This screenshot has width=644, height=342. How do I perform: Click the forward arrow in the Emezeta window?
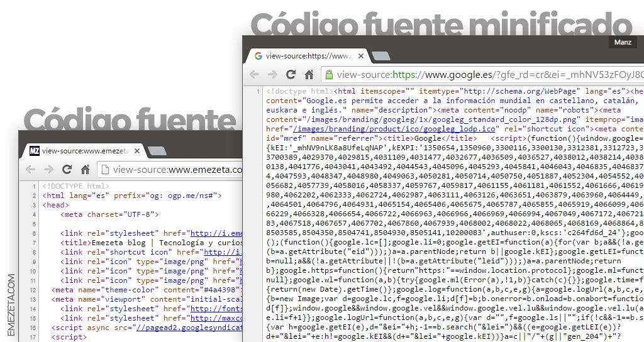click(48, 169)
